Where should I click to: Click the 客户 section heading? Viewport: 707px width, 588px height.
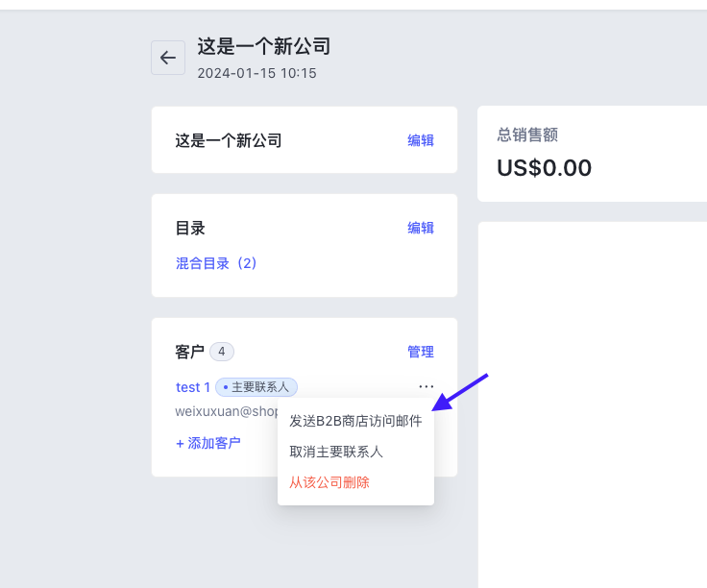click(190, 352)
